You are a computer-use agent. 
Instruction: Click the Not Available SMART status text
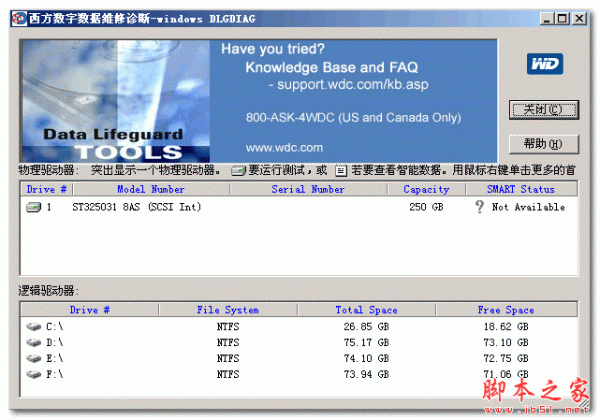528,207
